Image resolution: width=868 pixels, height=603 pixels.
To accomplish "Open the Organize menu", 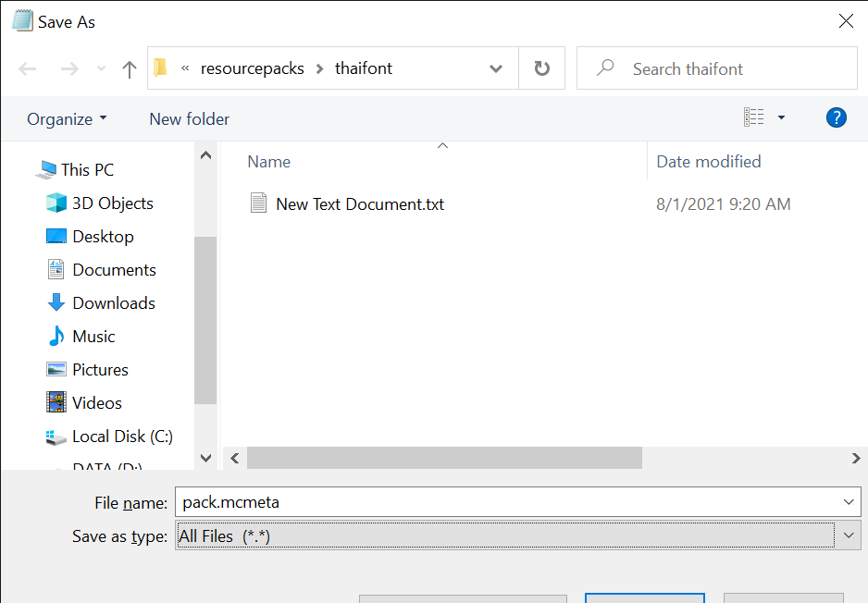I will point(67,119).
